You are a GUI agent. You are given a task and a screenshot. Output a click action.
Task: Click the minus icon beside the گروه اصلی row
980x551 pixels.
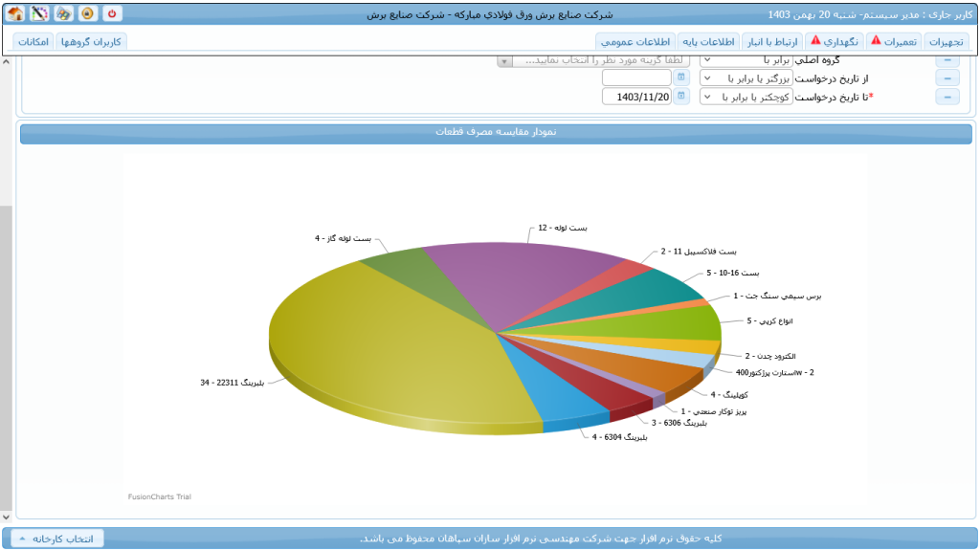[x=948, y=60]
